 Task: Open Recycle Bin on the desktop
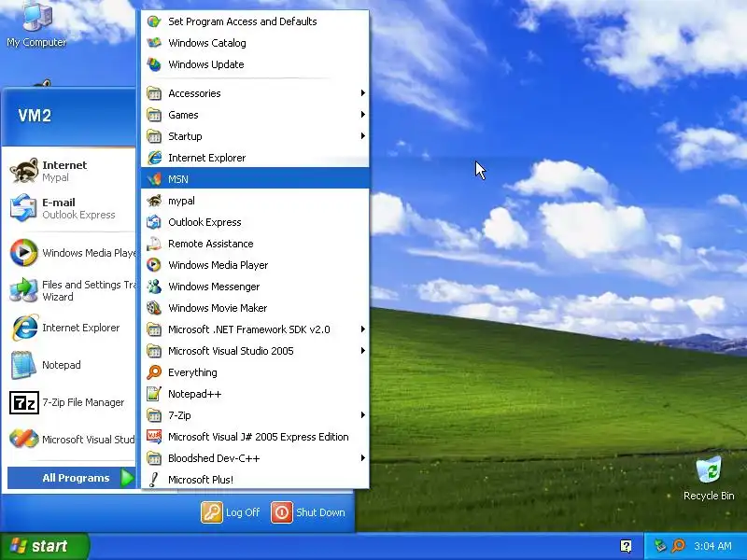[x=709, y=478]
